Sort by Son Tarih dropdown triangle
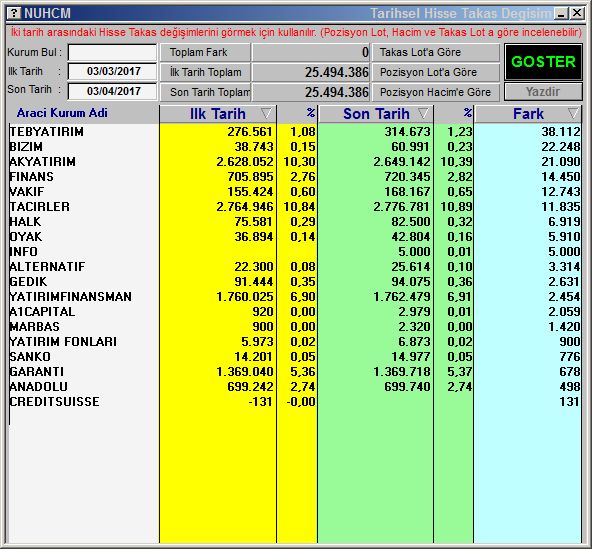The height and width of the screenshot is (549, 592). [x=424, y=114]
